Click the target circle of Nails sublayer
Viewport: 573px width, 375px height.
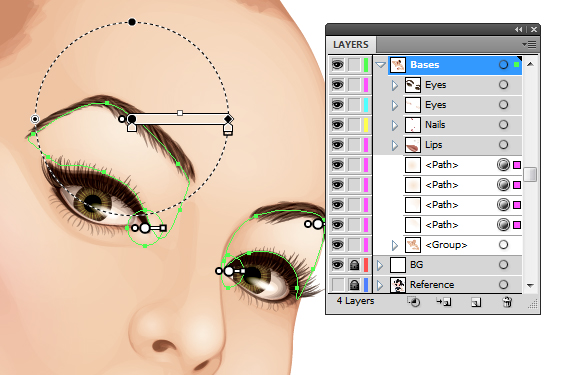503,125
